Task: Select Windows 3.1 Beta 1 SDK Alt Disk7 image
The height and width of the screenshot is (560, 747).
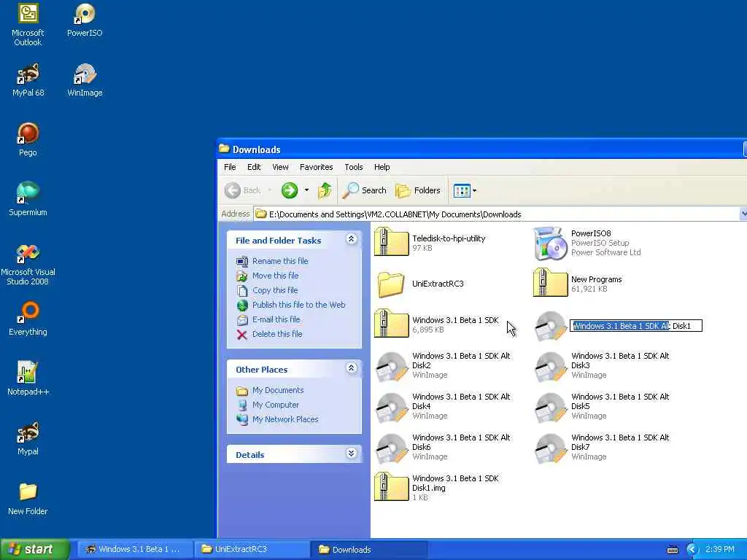Action: 602,447
